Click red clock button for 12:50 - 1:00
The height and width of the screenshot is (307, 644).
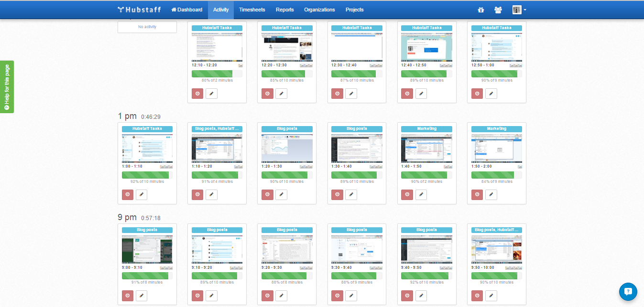477,94
